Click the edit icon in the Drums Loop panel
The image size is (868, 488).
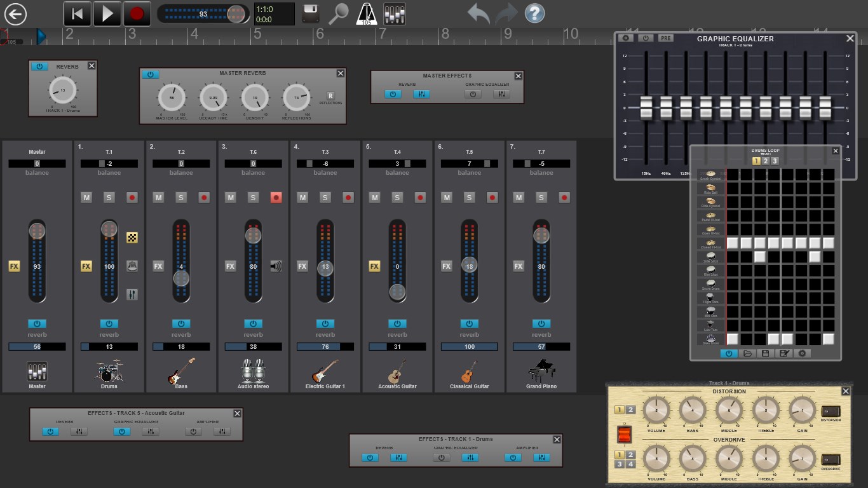point(783,353)
